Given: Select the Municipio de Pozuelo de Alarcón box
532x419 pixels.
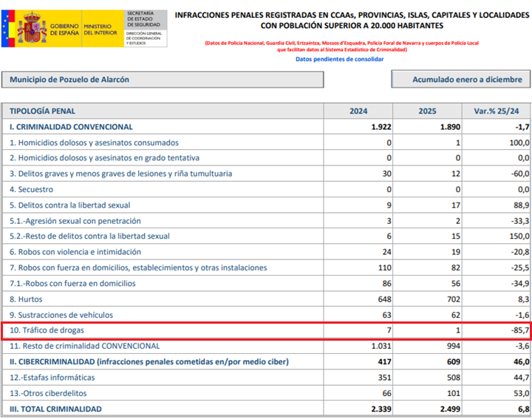Looking at the screenshot, I should pyautogui.click(x=163, y=80).
